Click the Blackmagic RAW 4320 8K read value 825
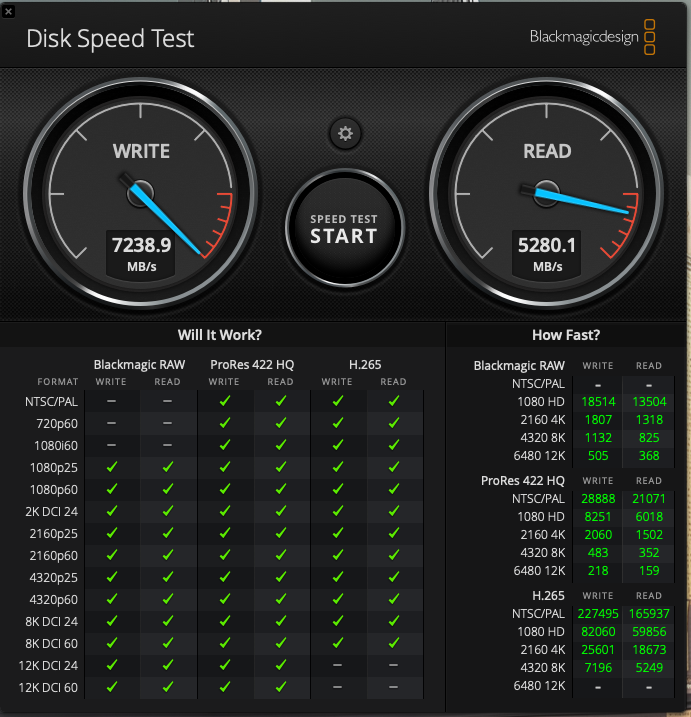The image size is (691, 717). 649,438
